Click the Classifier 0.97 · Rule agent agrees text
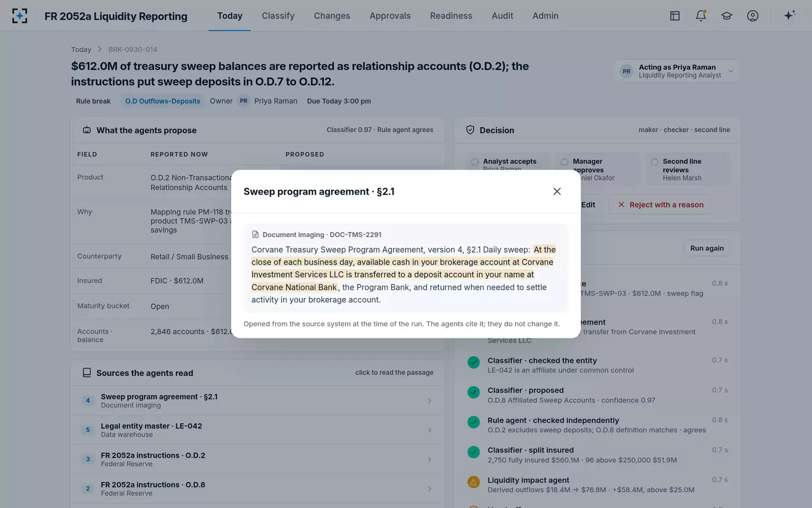This screenshot has width=812, height=508. pyautogui.click(x=380, y=130)
